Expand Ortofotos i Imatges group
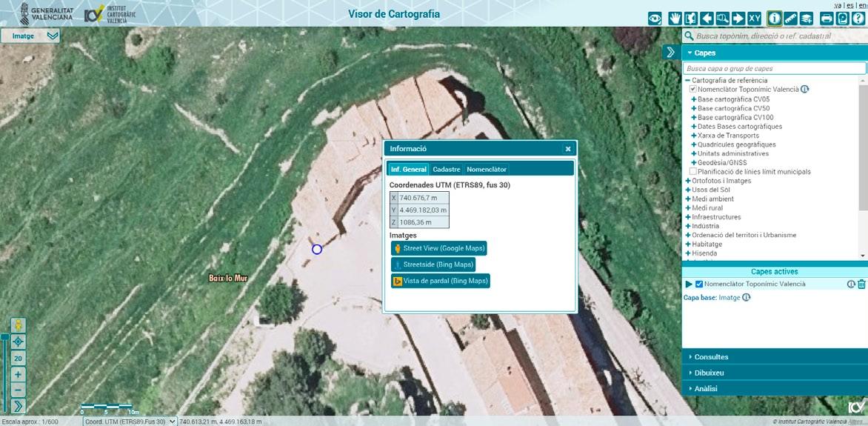Screen dimensions: 868x426 [x=688, y=181]
